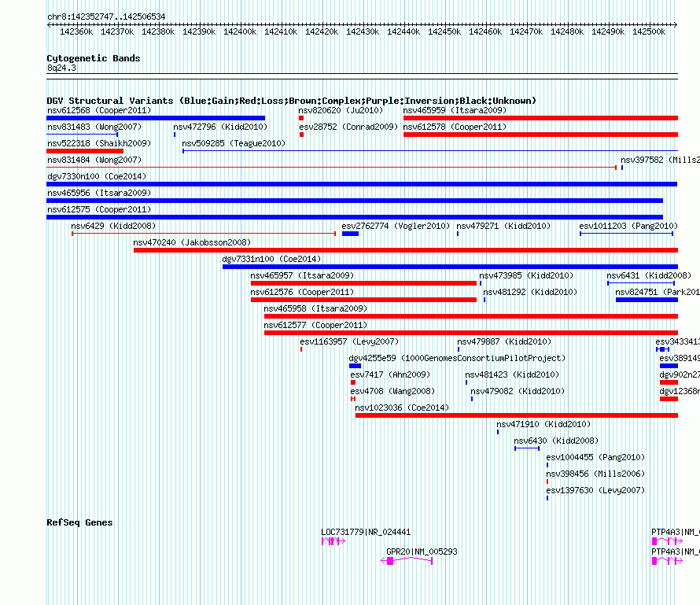Select the nsv481423 (Kidd2010) label

pos(512,374)
